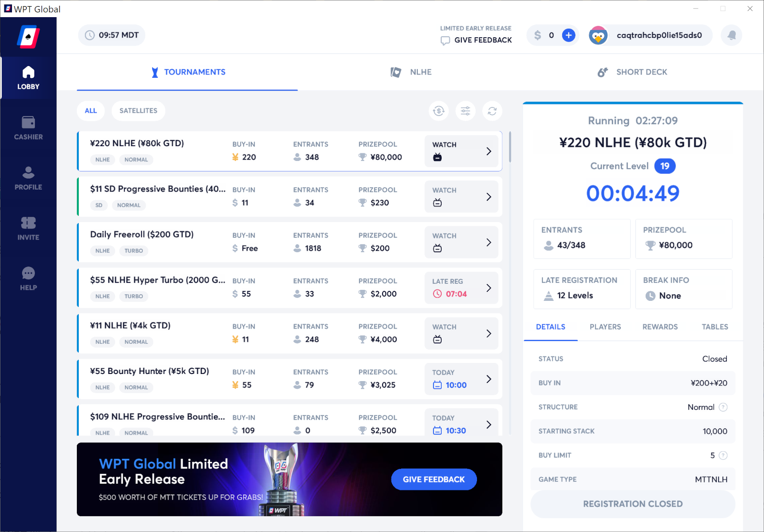
Task: Switch to the NLHE tab
Action: pyautogui.click(x=411, y=72)
